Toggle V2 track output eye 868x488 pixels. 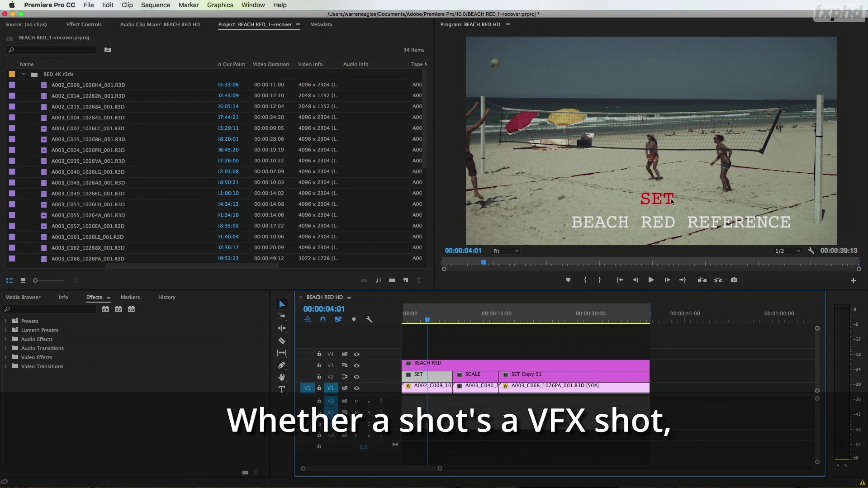[356, 377]
